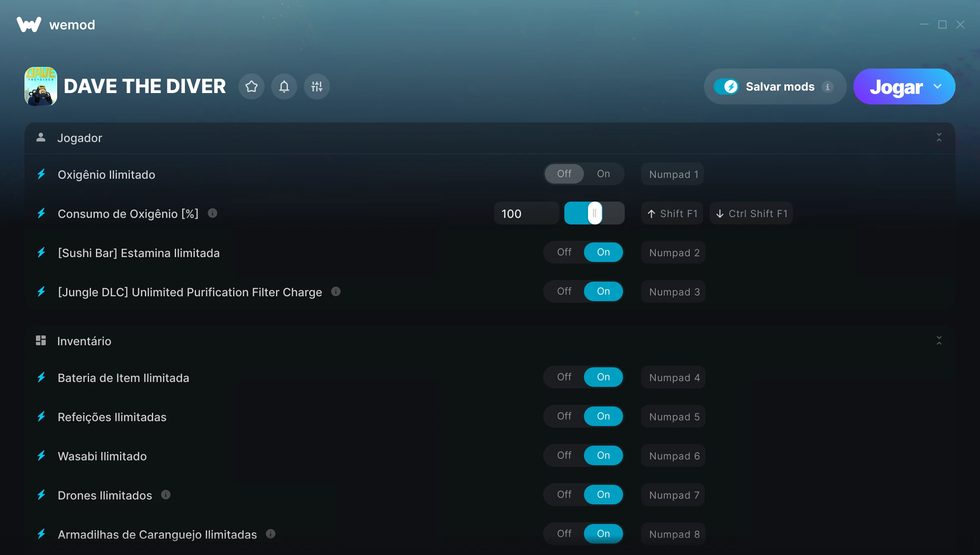Click the 'DAVE THE DIVER' title

click(x=145, y=87)
